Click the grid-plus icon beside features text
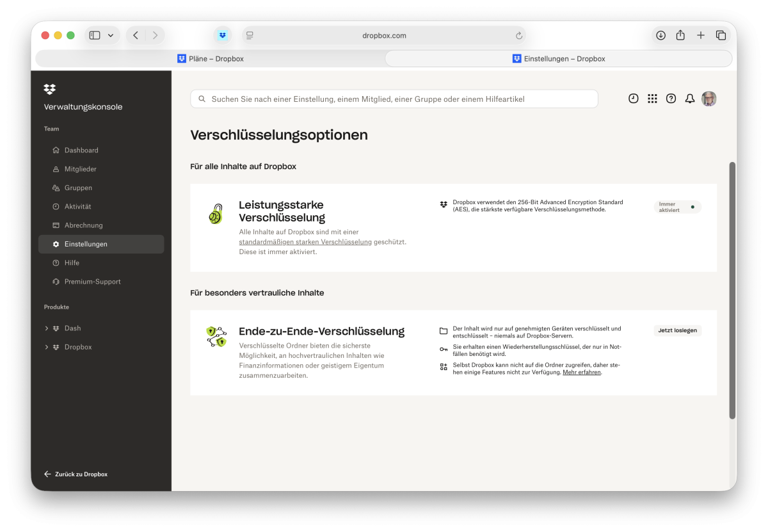The width and height of the screenshot is (768, 532). click(444, 367)
